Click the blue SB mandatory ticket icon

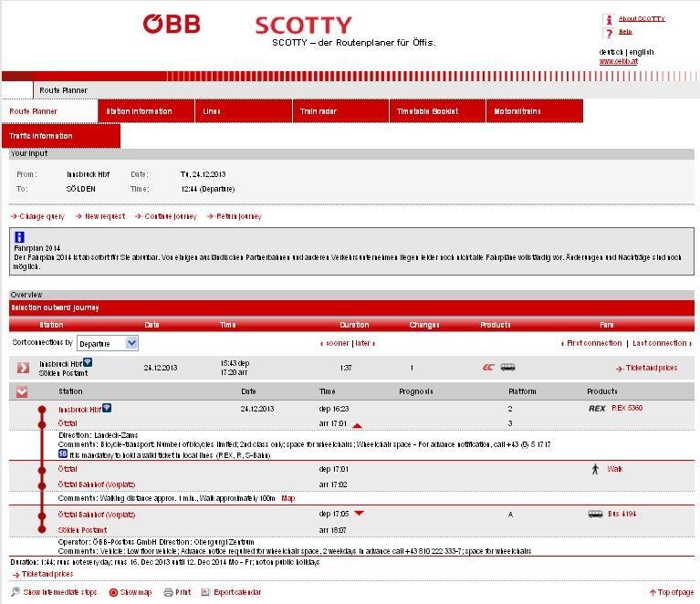pos(63,454)
